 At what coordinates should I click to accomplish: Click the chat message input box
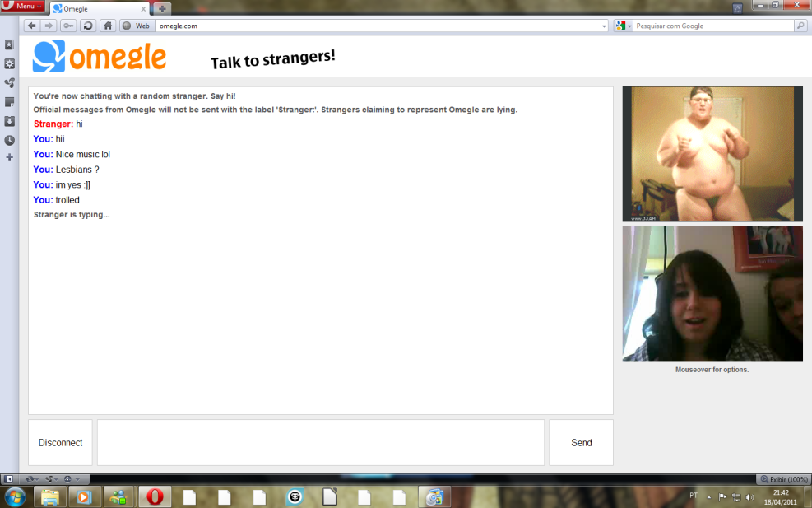tap(320, 443)
